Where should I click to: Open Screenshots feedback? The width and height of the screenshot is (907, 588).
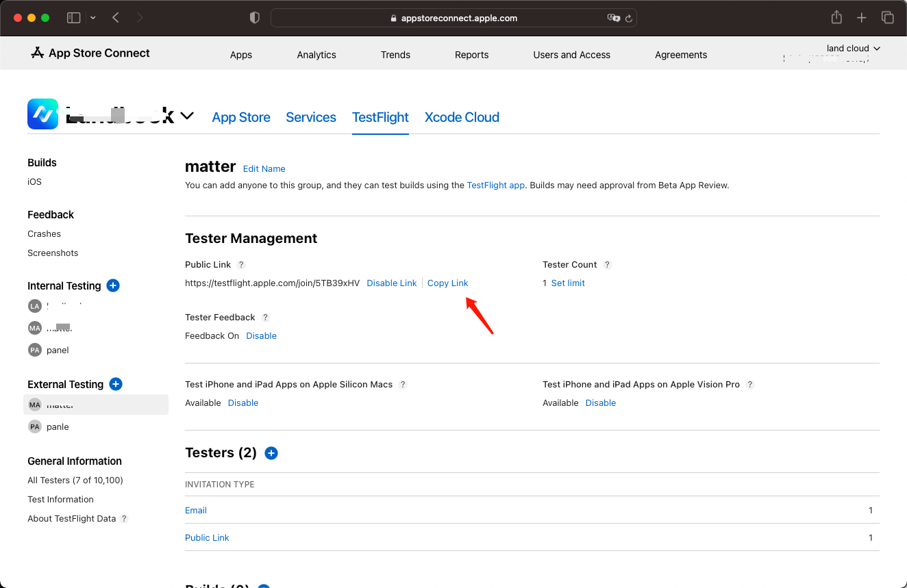[53, 253]
